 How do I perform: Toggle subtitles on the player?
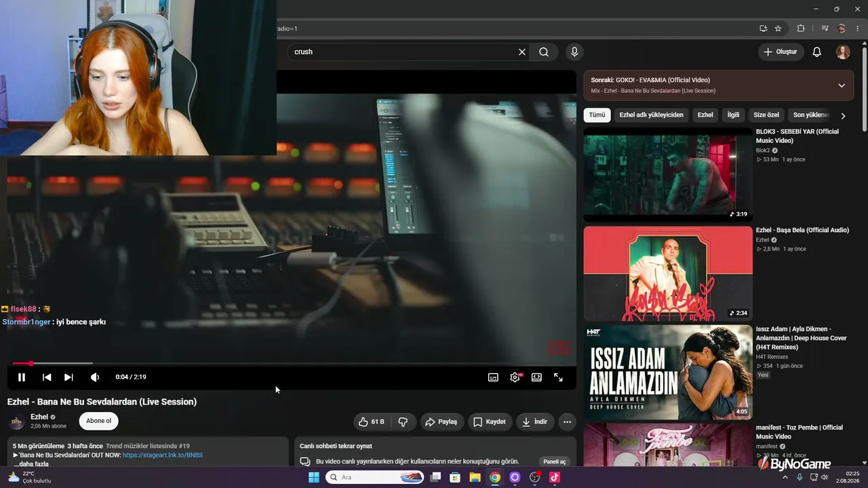pyautogui.click(x=493, y=378)
